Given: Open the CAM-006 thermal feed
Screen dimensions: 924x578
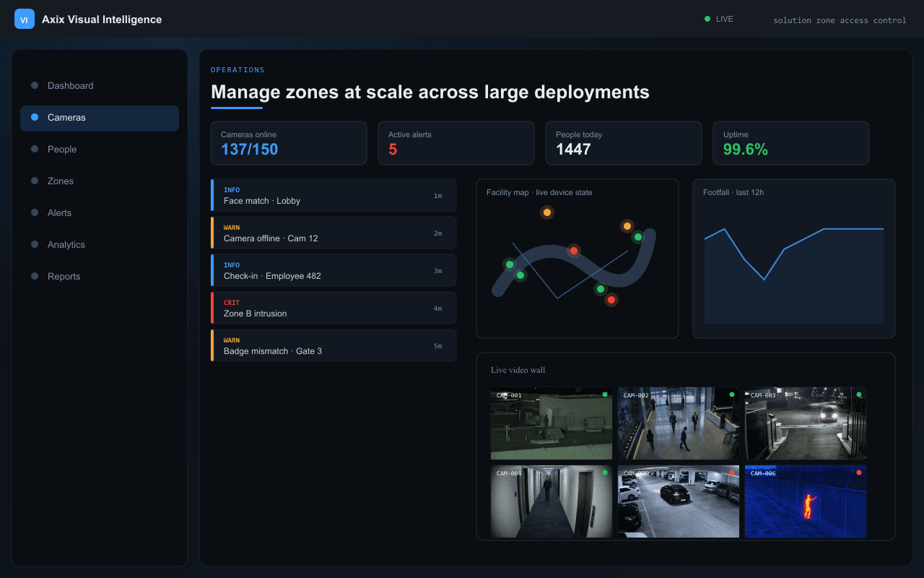Looking at the screenshot, I should pyautogui.click(x=806, y=501).
